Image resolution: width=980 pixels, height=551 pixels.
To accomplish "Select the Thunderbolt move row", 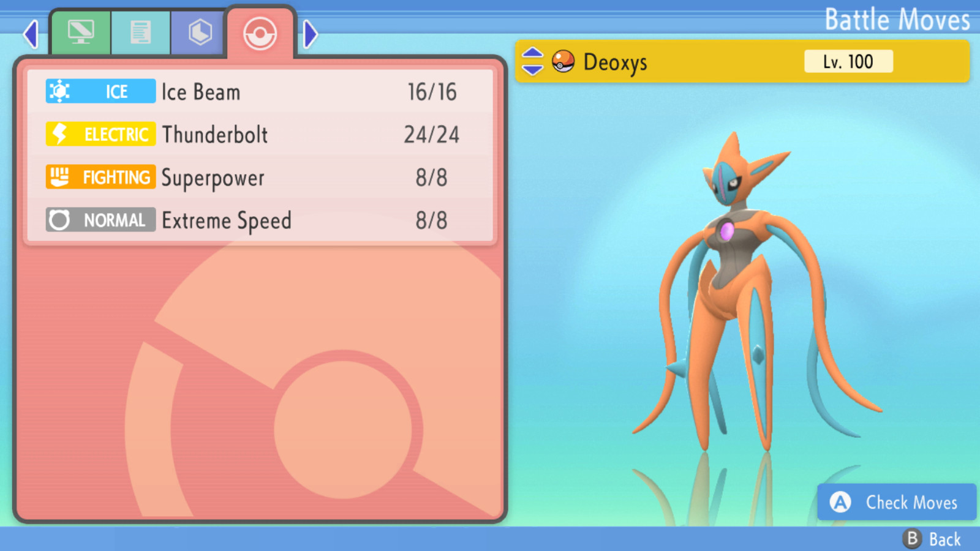I will 260,135.
